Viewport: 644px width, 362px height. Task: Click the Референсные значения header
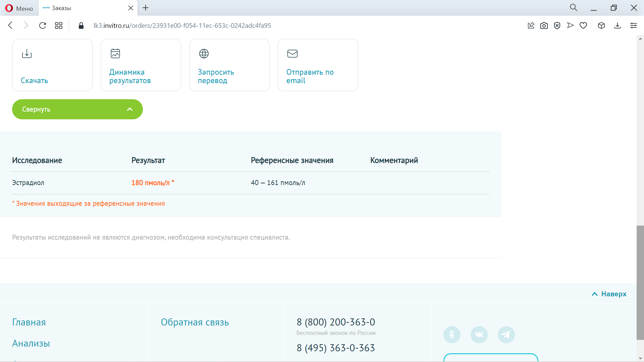tap(292, 160)
